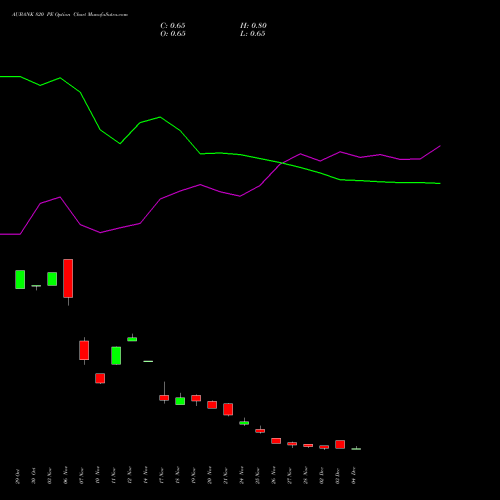Click the 02 Dec date label
This screenshot has width=500, height=500.
(322, 476)
